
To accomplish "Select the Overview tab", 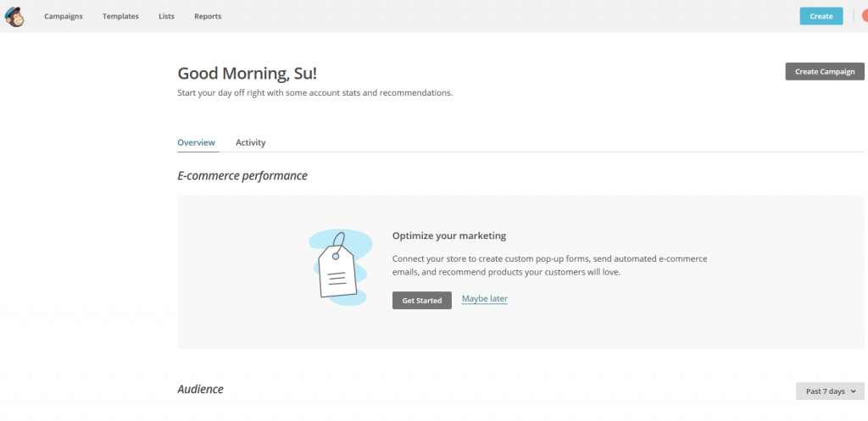I will [x=196, y=142].
